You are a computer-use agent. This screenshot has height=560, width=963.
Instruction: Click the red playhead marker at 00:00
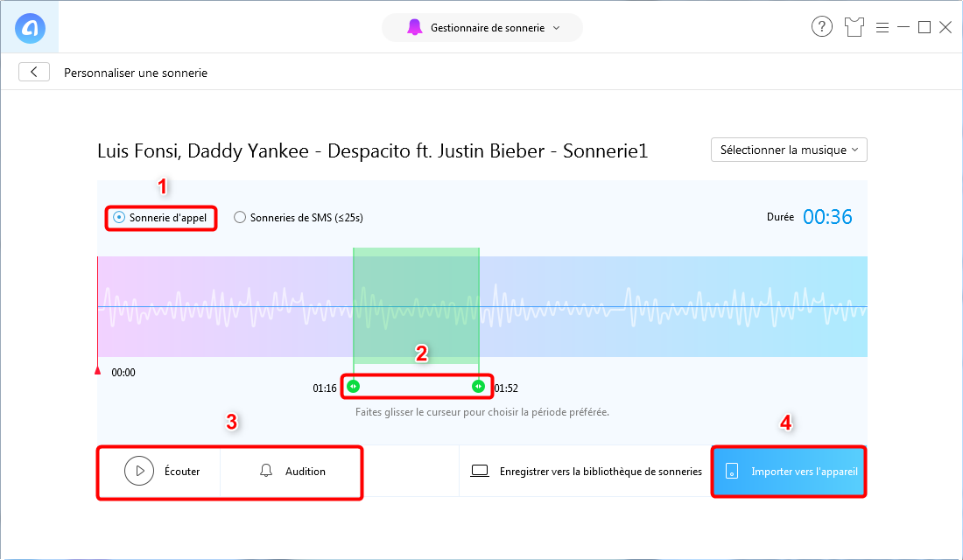tap(98, 370)
